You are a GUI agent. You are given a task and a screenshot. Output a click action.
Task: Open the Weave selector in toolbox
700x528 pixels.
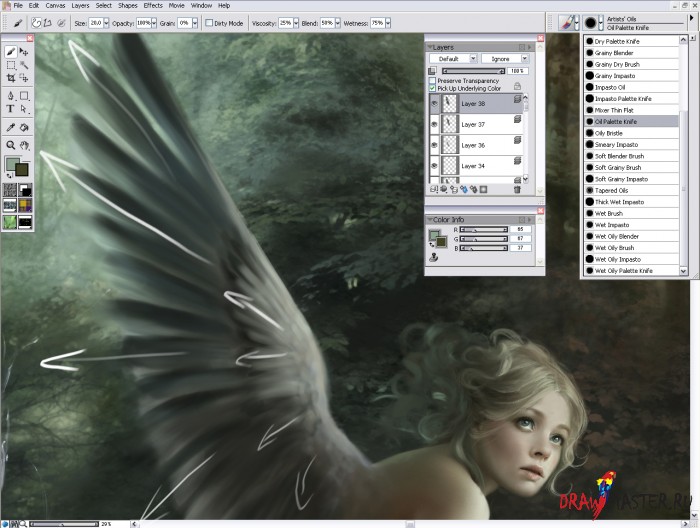pos(25,206)
